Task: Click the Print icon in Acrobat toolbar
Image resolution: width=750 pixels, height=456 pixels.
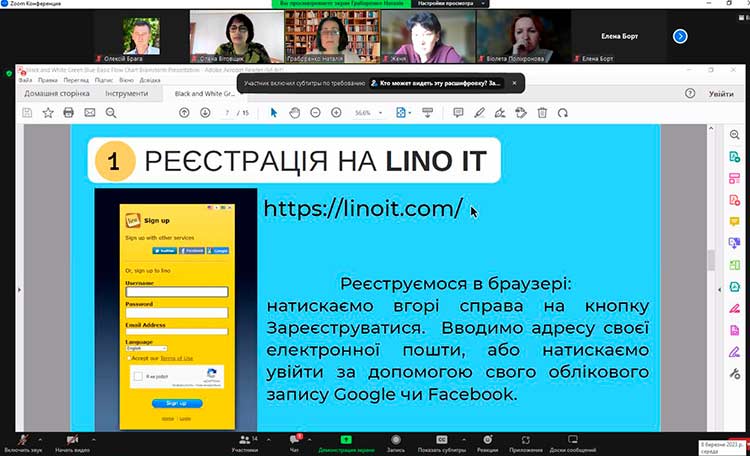Action: 68,113
